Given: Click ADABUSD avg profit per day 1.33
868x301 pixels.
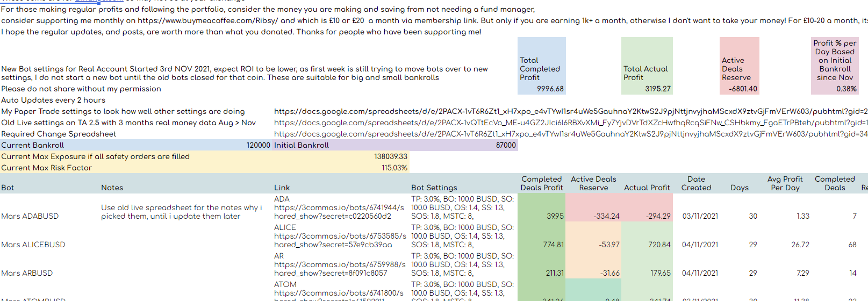Looking at the screenshot, I should tap(803, 216).
